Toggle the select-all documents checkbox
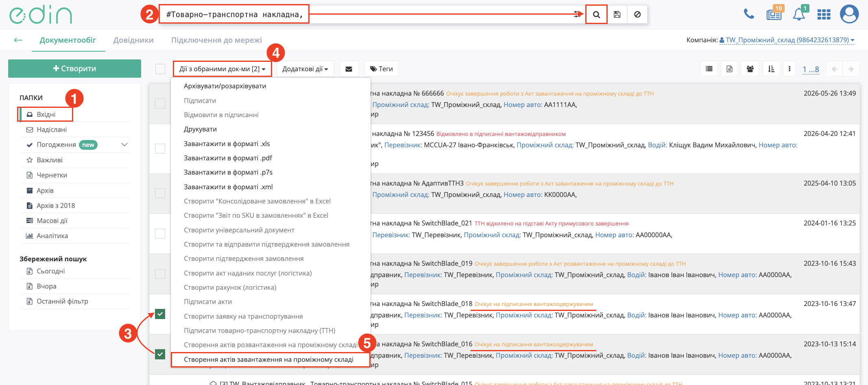Viewport: 868px width, 385px height. point(160,69)
